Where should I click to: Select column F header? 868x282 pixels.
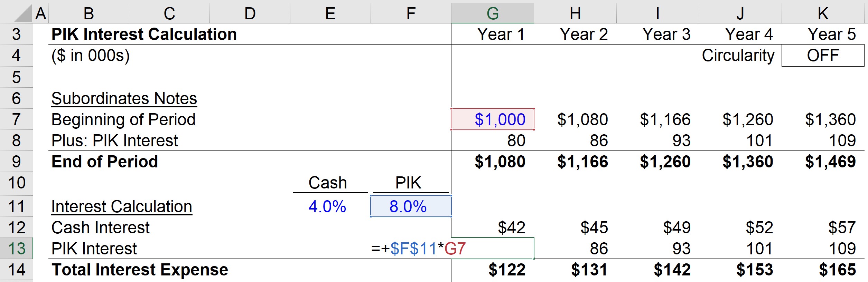click(x=411, y=13)
